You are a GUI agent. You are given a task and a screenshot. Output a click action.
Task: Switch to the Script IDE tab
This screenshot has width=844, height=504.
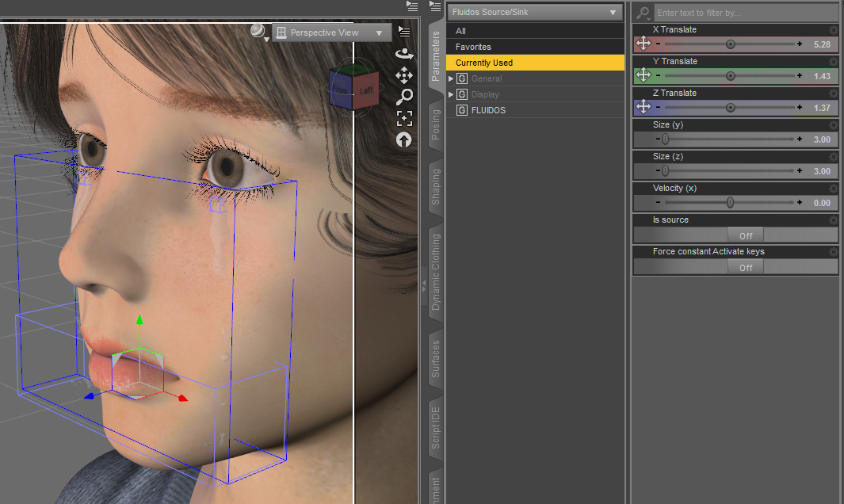tap(435, 428)
